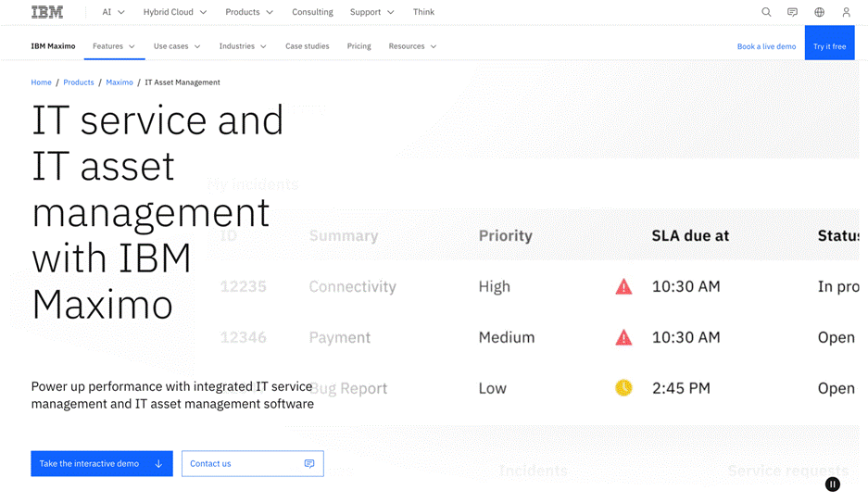Viewport: 868px width, 503px height.
Task: Open the user profile icon
Action: tap(846, 12)
